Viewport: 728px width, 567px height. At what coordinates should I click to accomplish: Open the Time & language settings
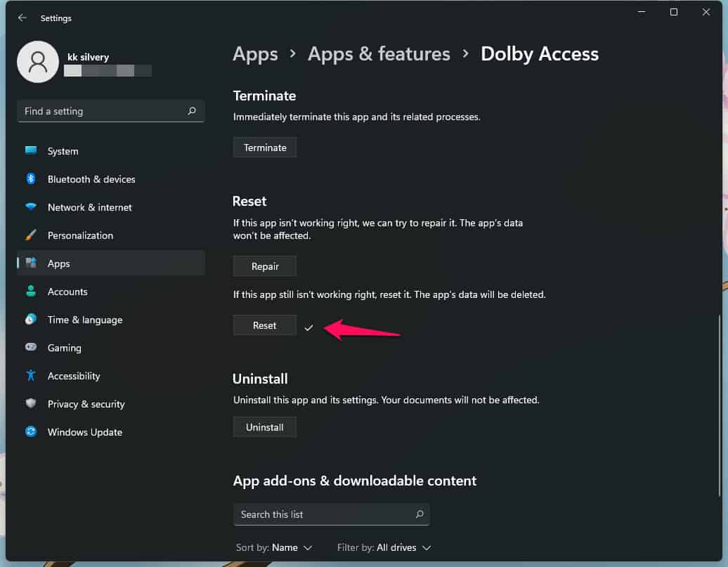coord(83,319)
